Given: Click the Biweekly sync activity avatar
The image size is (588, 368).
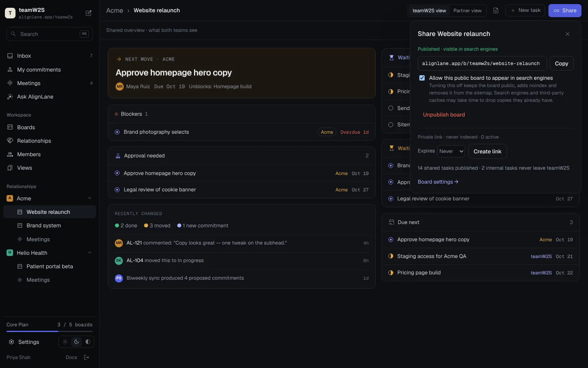Looking at the screenshot, I should click(119, 278).
